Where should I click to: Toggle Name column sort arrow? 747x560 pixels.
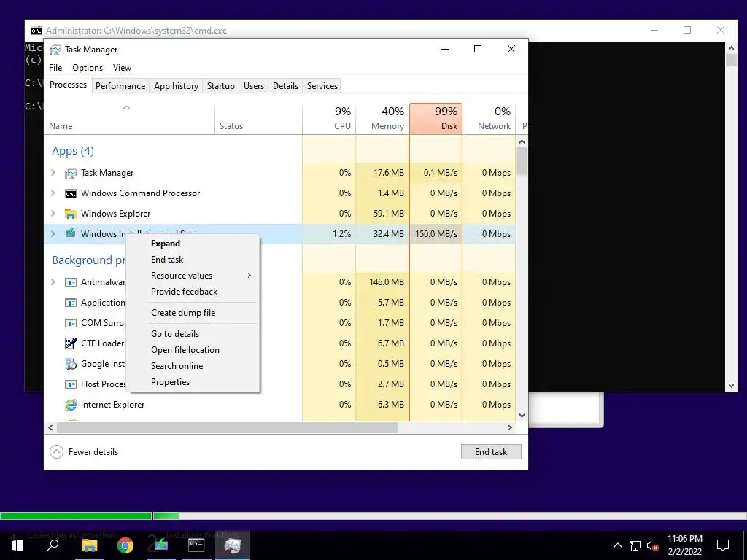[126, 107]
